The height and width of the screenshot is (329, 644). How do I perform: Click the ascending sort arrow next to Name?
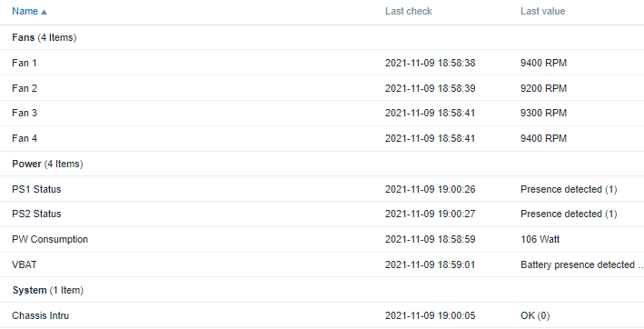coord(44,12)
